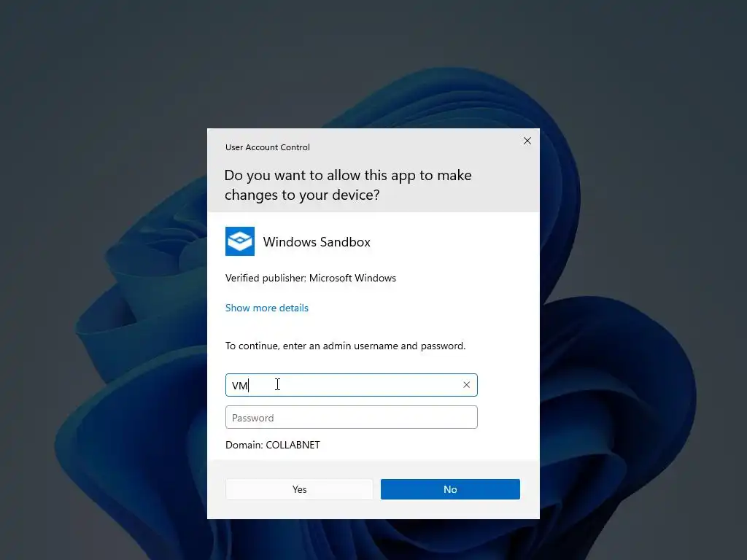Close the User Account Control dialog
The height and width of the screenshot is (560, 747).
point(527,141)
